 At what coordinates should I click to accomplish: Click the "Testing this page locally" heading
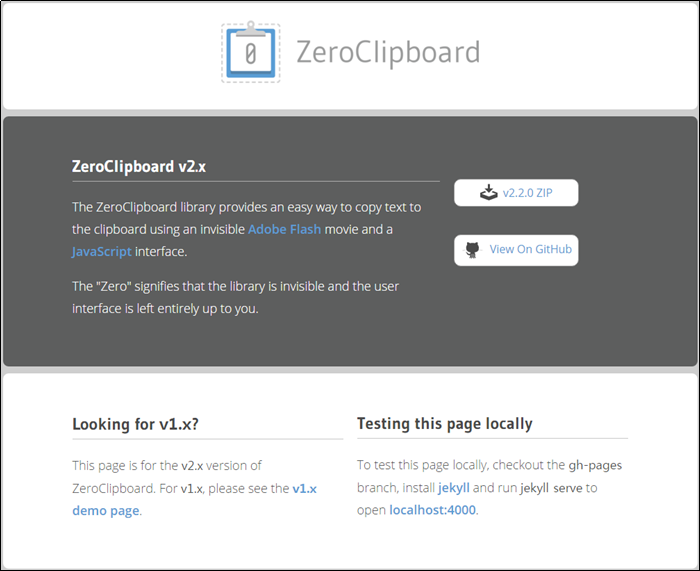click(x=445, y=423)
